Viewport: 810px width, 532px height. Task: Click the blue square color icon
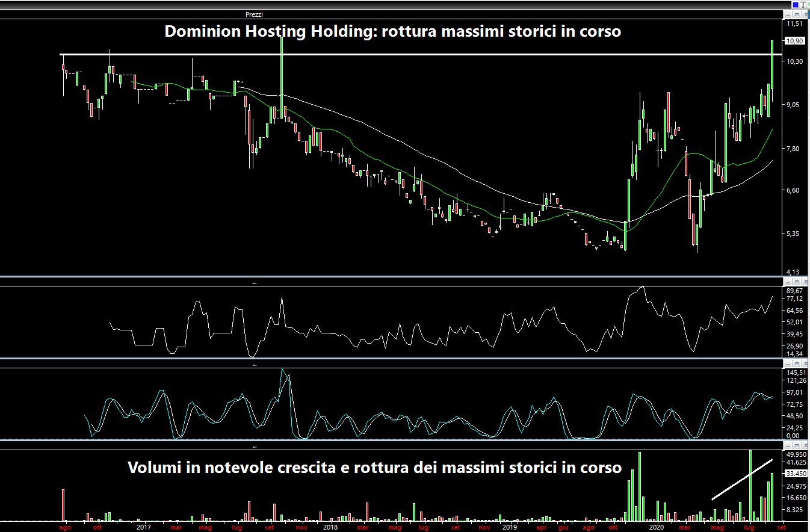point(796,5)
